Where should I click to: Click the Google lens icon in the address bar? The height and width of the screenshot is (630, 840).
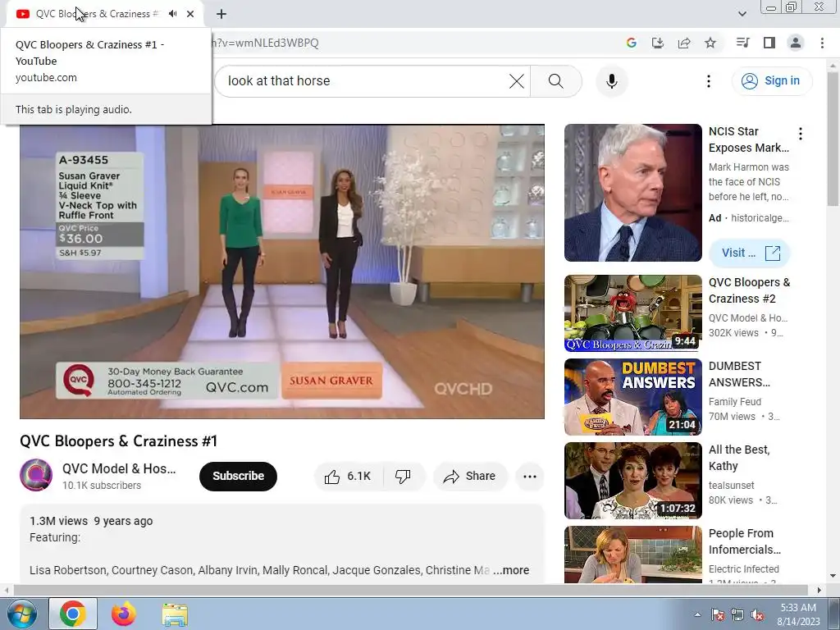coord(632,43)
